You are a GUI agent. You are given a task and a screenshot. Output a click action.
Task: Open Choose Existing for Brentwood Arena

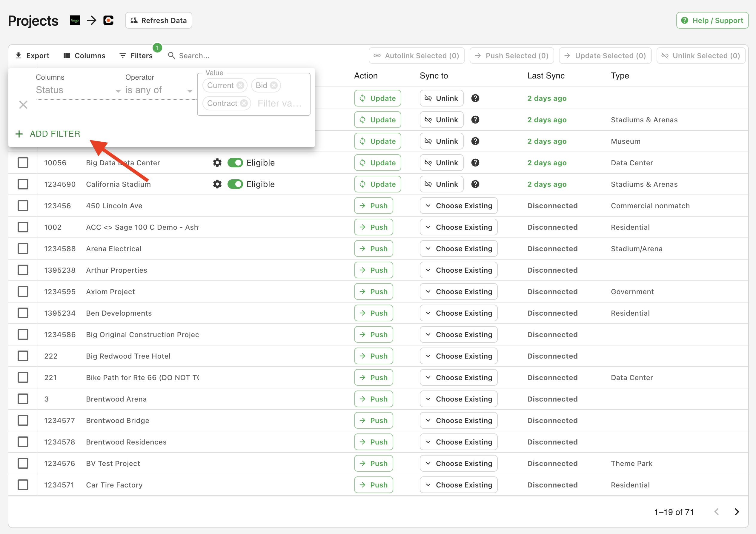click(x=458, y=399)
